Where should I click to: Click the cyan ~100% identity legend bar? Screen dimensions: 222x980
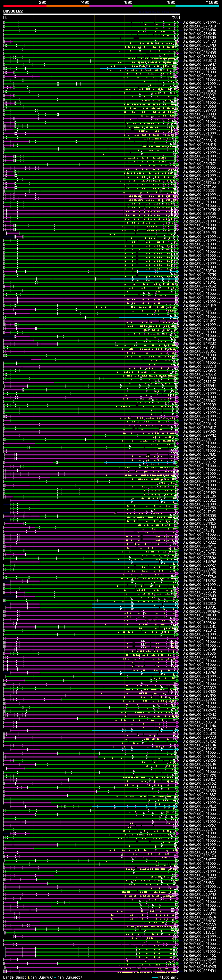pyautogui.click(x=197, y=6)
